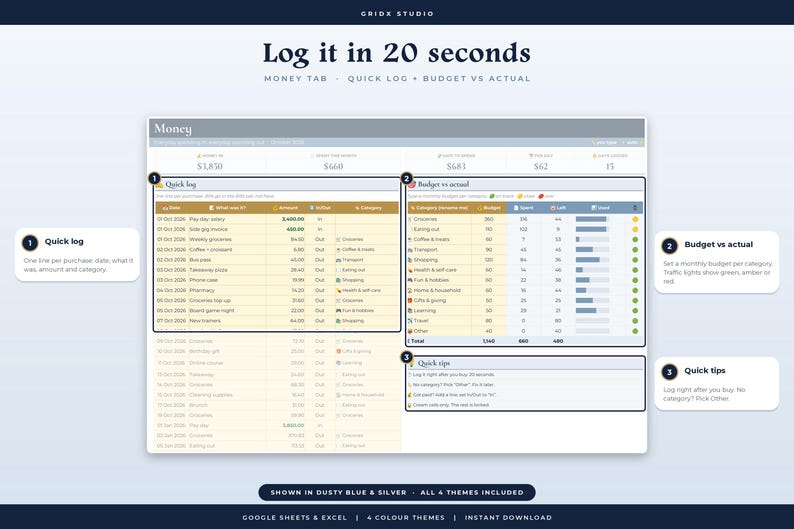Click the lock icon beside Cream cells only tip

click(410, 405)
